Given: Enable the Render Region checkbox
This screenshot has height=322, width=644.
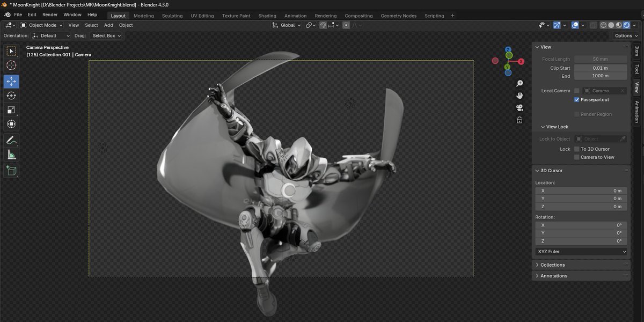Looking at the screenshot, I should click(577, 114).
